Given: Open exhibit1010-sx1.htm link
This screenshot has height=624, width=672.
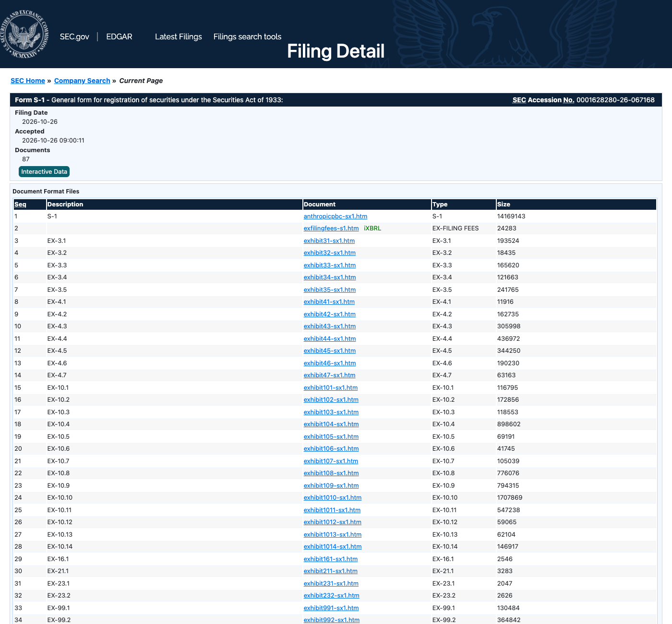Looking at the screenshot, I should [333, 498].
